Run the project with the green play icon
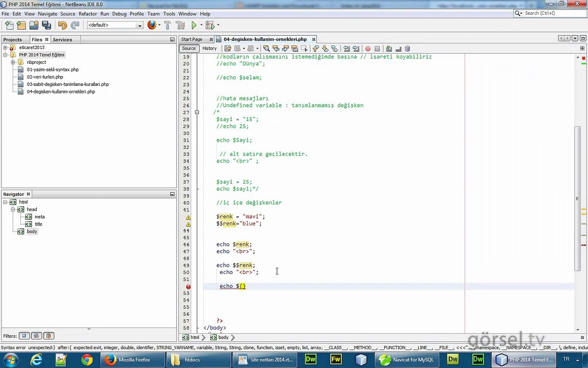 click(x=194, y=25)
